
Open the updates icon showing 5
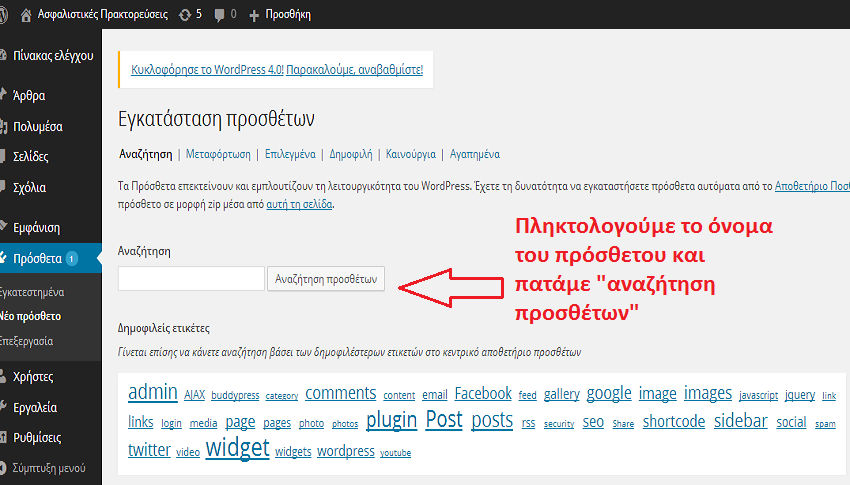click(185, 15)
